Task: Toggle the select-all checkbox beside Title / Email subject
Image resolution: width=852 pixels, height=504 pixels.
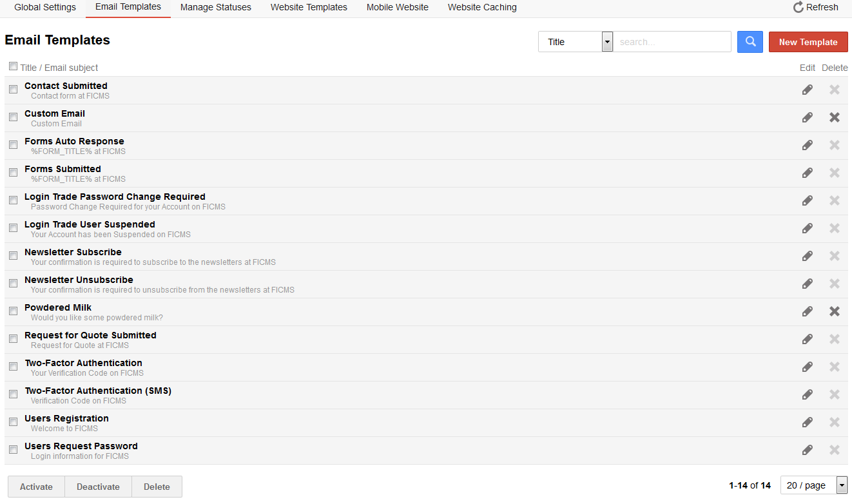Action: [13, 66]
